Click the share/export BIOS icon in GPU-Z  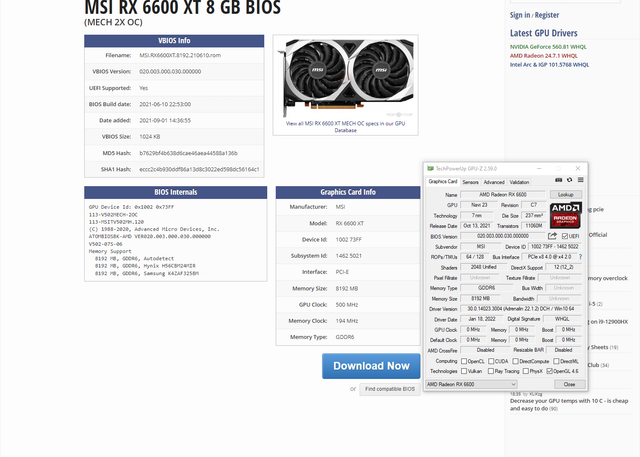pos(552,236)
